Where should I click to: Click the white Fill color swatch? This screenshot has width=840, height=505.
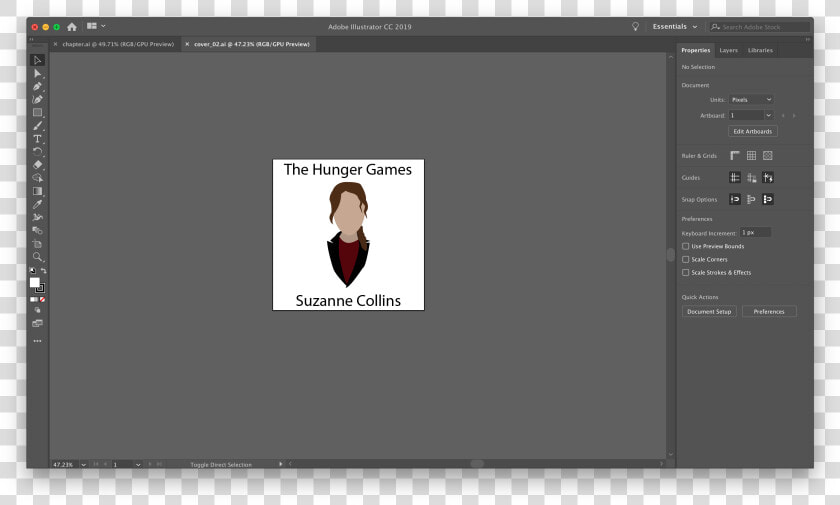[x=34, y=282]
